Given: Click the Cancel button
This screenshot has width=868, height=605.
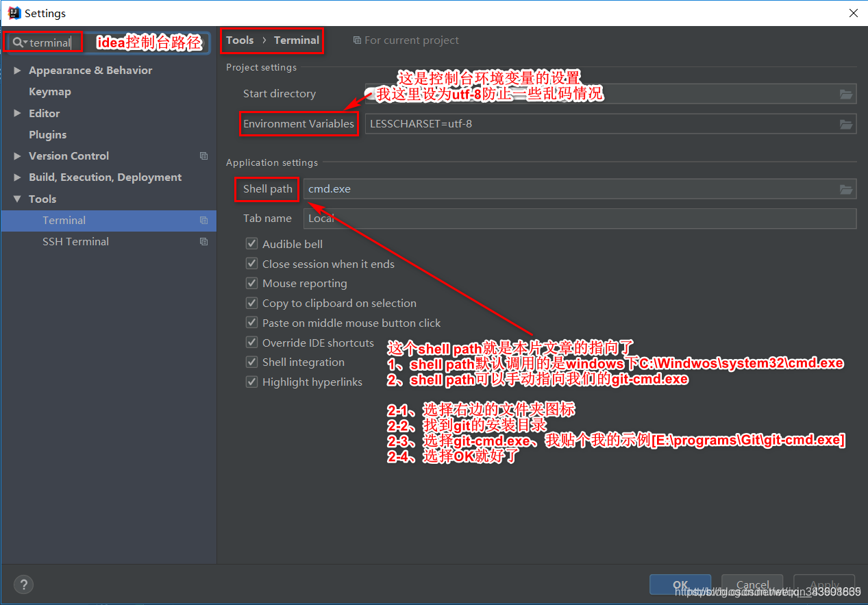Looking at the screenshot, I should pos(752,585).
